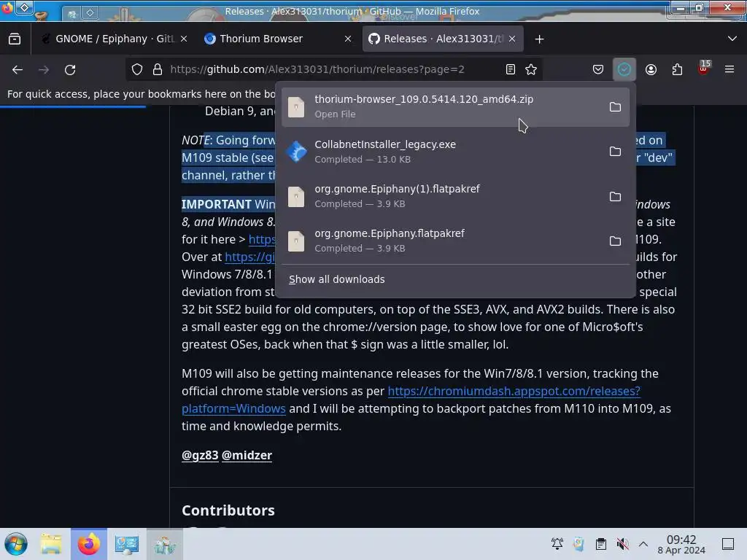Close the Releases GitHub tab
This screenshot has height=560, width=747.
click(512, 39)
